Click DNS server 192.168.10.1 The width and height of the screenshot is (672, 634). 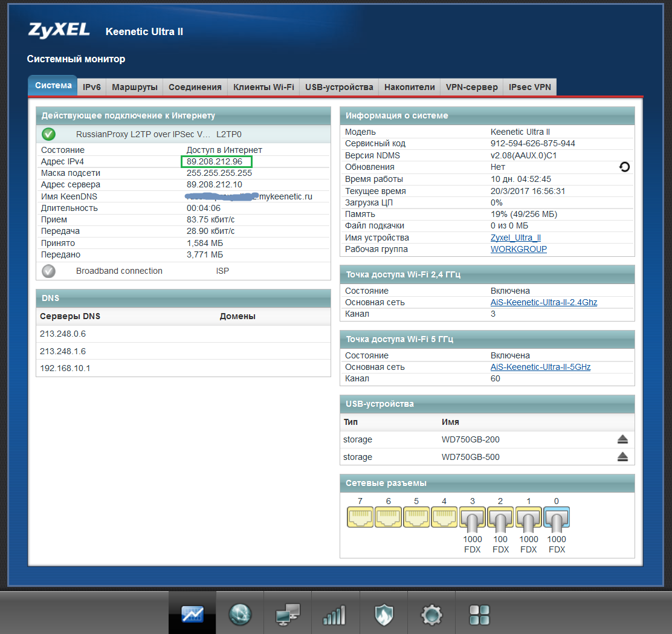coord(65,368)
